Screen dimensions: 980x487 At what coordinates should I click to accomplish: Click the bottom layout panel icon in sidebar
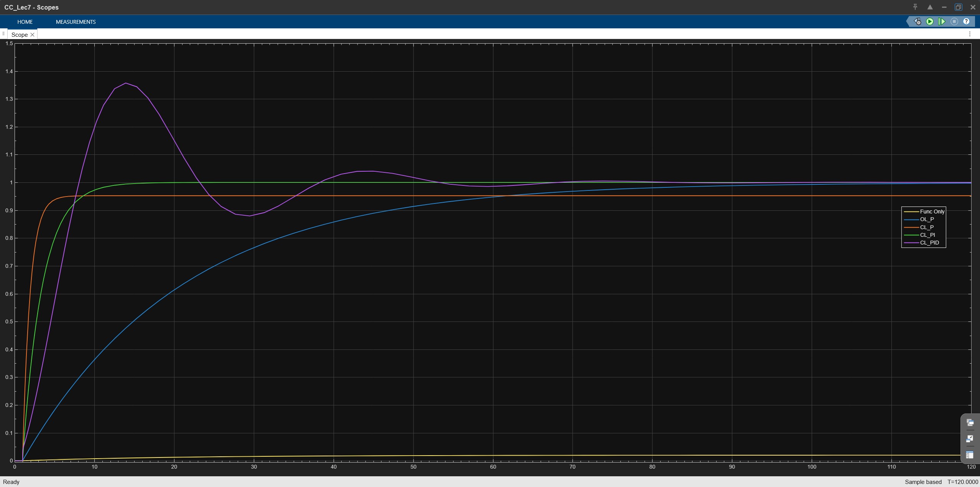point(970,455)
